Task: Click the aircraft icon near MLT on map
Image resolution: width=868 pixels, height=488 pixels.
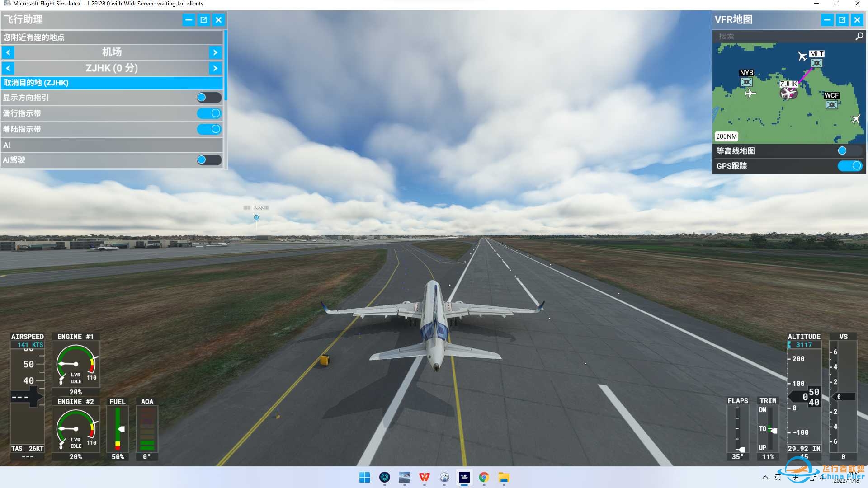Action: [x=802, y=56]
